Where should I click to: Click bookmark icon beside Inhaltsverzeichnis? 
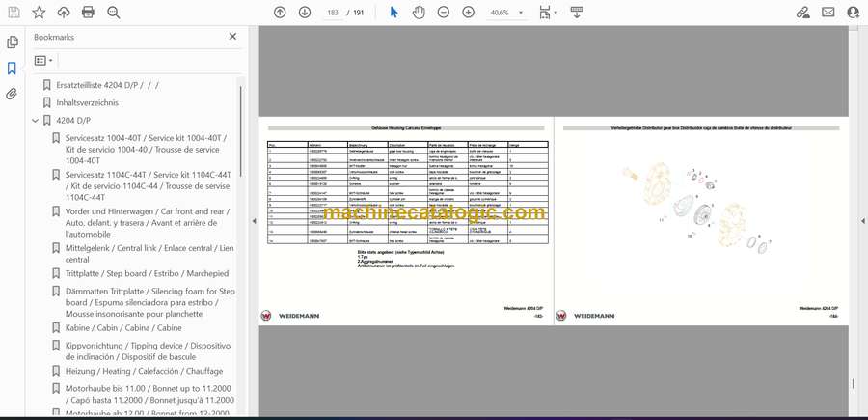coord(47,102)
